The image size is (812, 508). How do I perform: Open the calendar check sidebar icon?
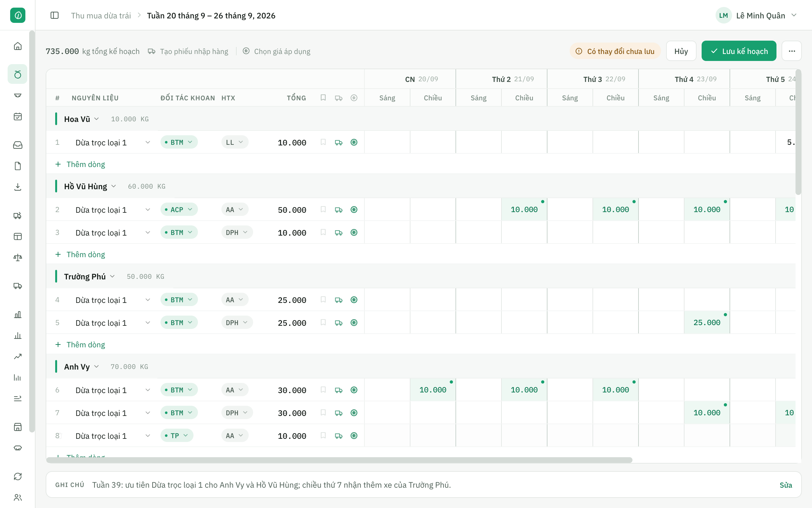coord(17,117)
